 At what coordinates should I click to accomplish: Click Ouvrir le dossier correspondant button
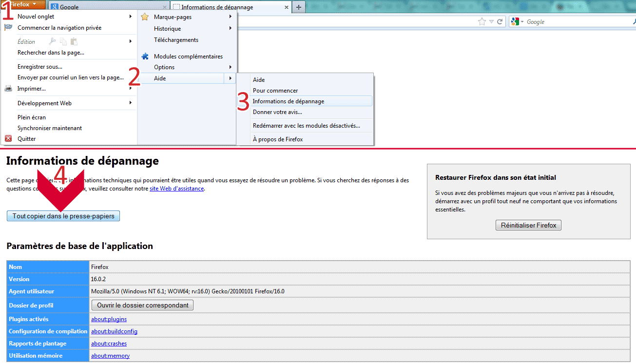pyautogui.click(x=143, y=305)
